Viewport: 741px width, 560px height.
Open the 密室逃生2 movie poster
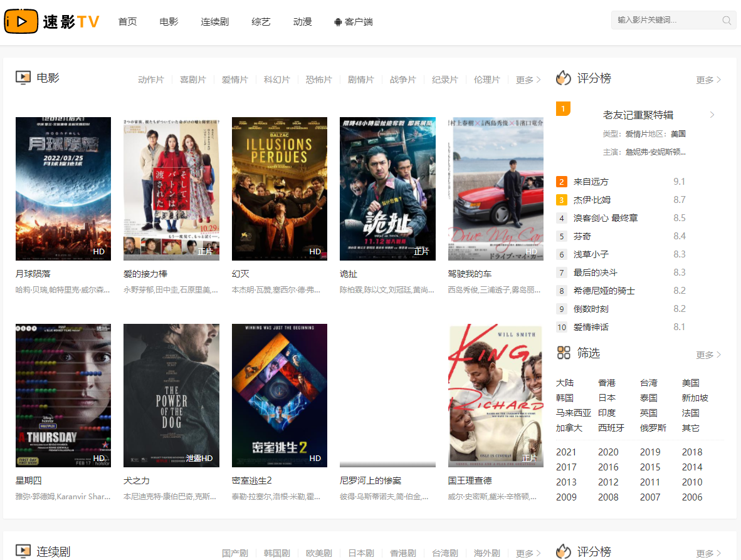(x=280, y=396)
